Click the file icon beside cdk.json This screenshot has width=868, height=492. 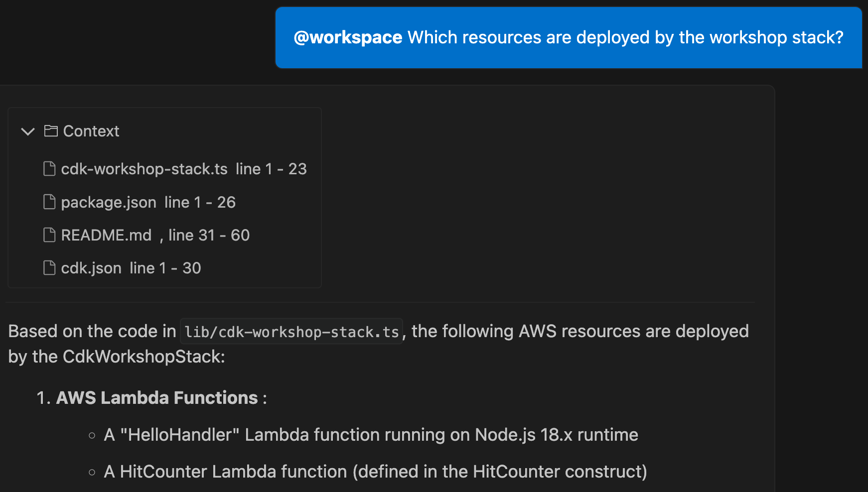[49, 267]
